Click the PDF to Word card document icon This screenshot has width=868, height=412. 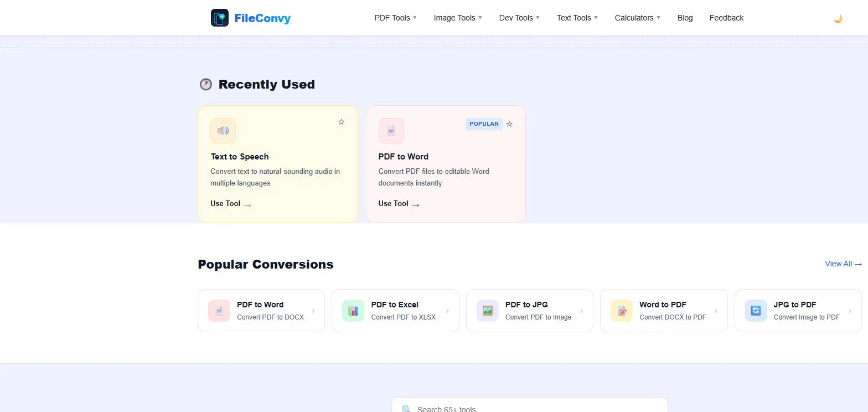[391, 131]
